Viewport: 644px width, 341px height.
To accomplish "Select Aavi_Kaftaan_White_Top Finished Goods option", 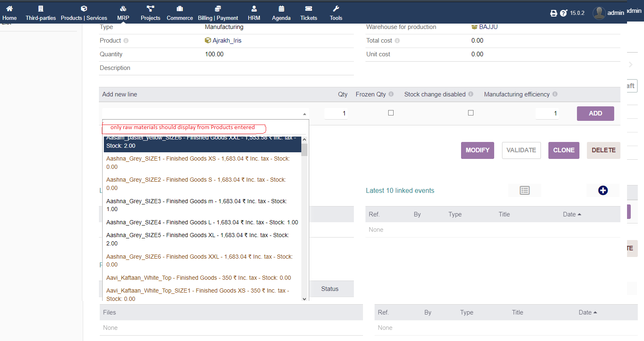I will (202, 278).
